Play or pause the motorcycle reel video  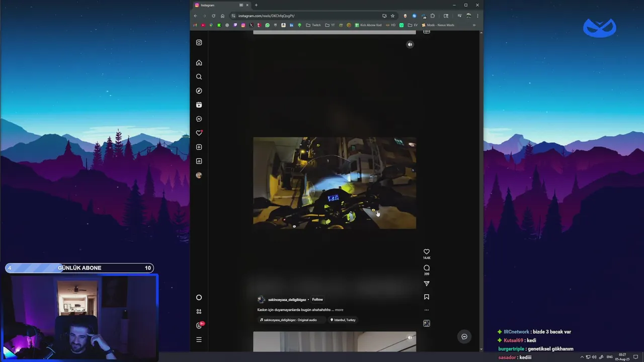point(335,183)
